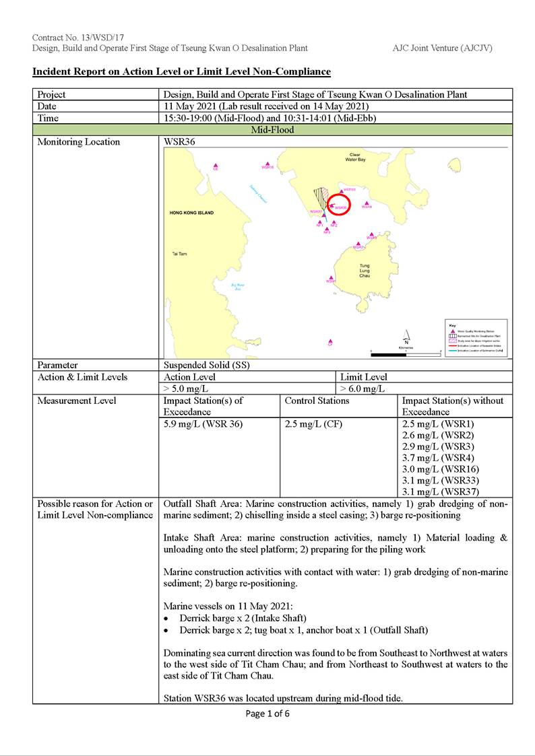Click the 'Hong Kong Island' map label

tap(191, 213)
